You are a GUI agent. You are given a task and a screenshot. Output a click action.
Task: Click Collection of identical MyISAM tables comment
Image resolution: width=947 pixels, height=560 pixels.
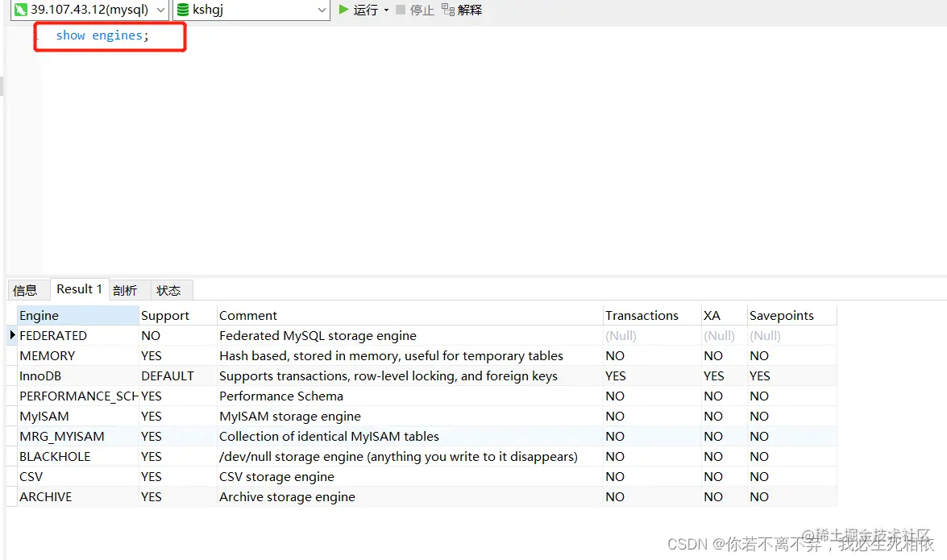point(410,436)
